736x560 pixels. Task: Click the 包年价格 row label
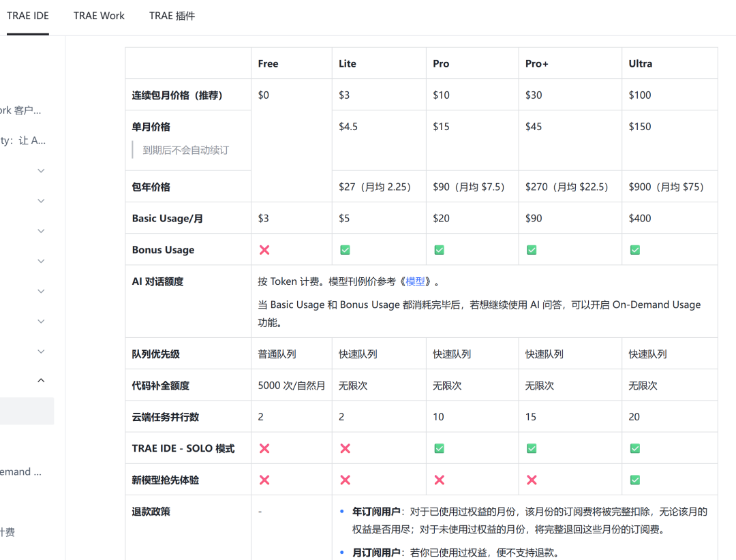click(x=151, y=187)
